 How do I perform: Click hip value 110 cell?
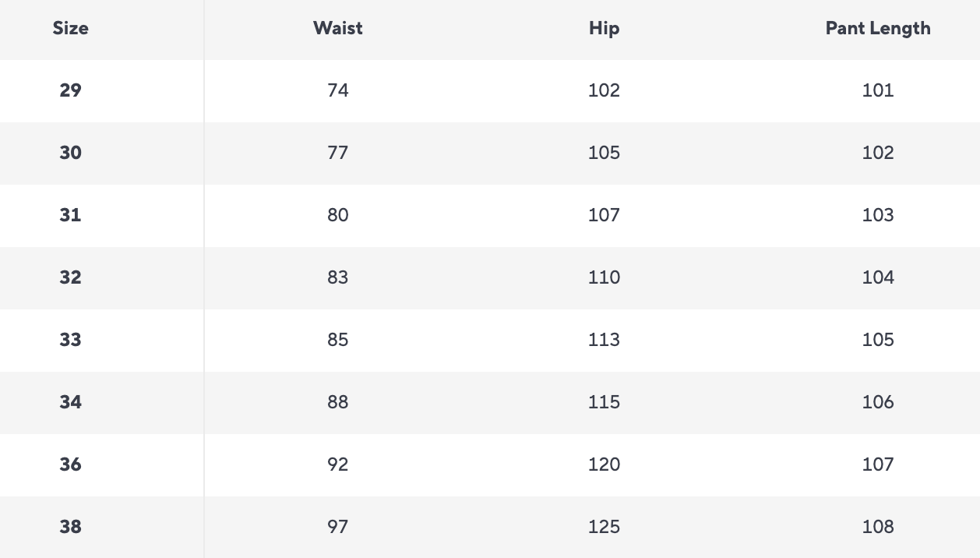pos(604,277)
